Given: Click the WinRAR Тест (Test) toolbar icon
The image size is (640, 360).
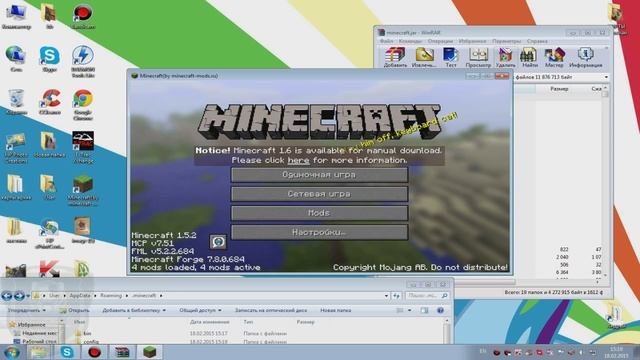Looking at the screenshot, I should point(451,57).
